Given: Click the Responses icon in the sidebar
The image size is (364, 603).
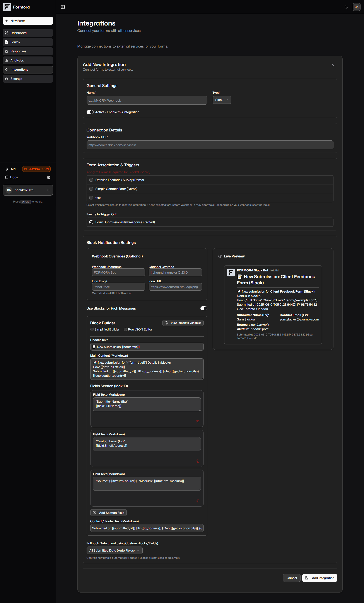Looking at the screenshot, I should pos(7,51).
